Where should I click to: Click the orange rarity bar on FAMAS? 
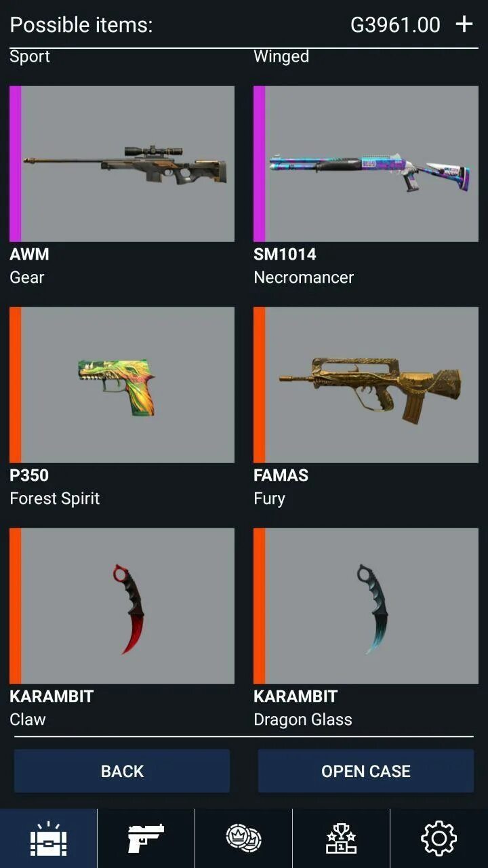[x=259, y=385]
